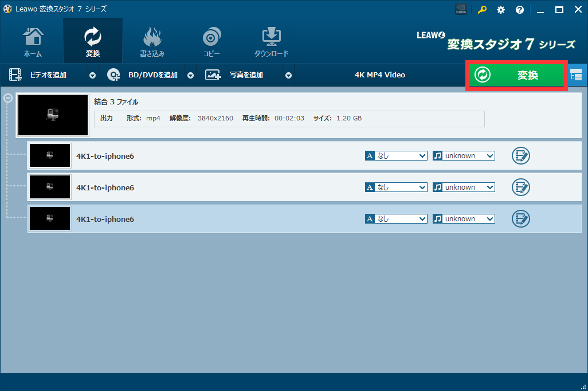Toggle the merge files icon beside convert

(x=576, y=75)
